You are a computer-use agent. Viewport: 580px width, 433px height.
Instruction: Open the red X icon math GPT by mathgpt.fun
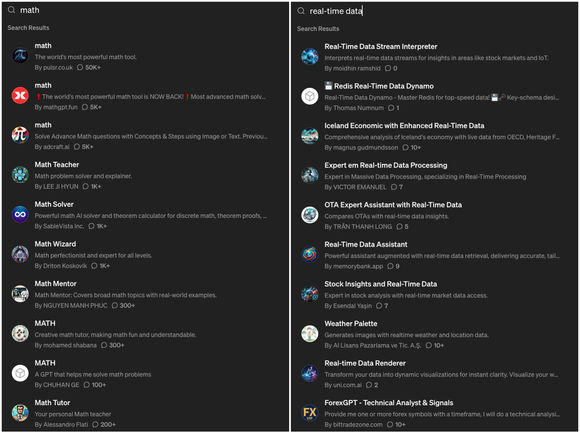pyautogui.click(x=20, y=95)
